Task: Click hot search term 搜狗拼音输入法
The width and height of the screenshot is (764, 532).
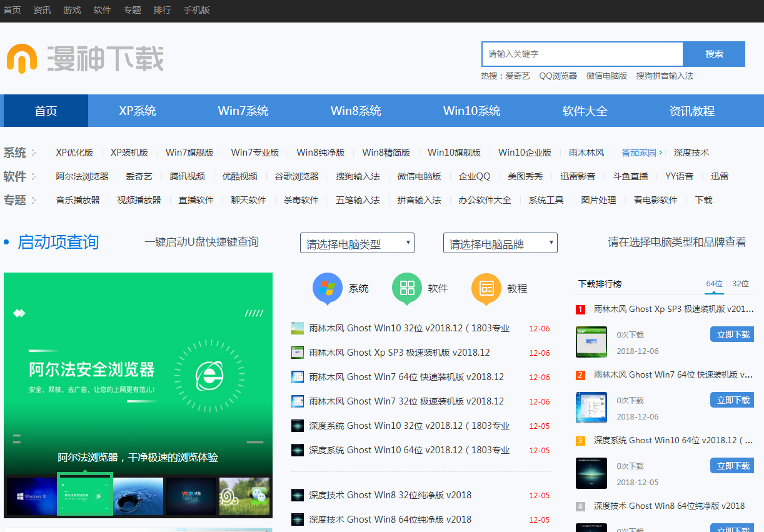Action: (665, 76)
